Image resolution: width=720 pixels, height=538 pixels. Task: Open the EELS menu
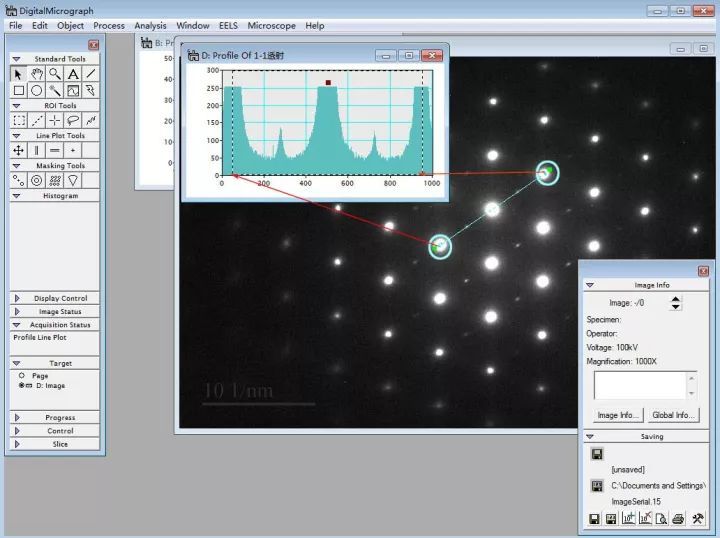pos(228,26)
